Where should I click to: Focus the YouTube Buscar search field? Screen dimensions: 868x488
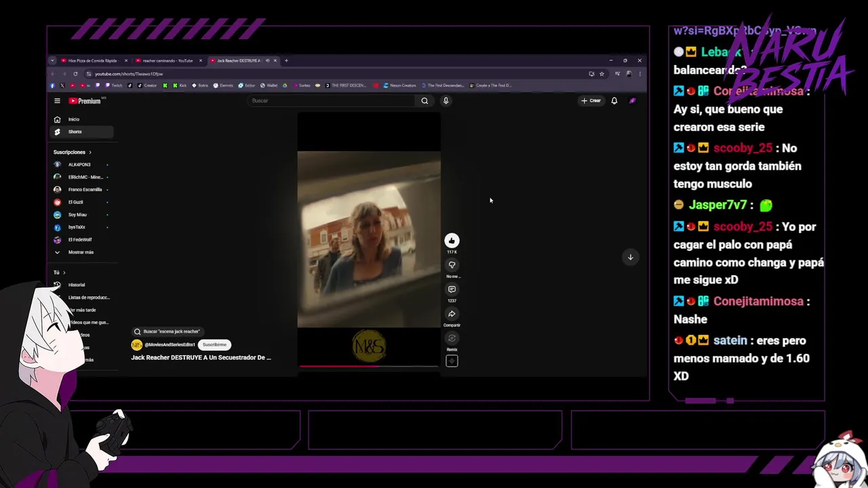331,100
